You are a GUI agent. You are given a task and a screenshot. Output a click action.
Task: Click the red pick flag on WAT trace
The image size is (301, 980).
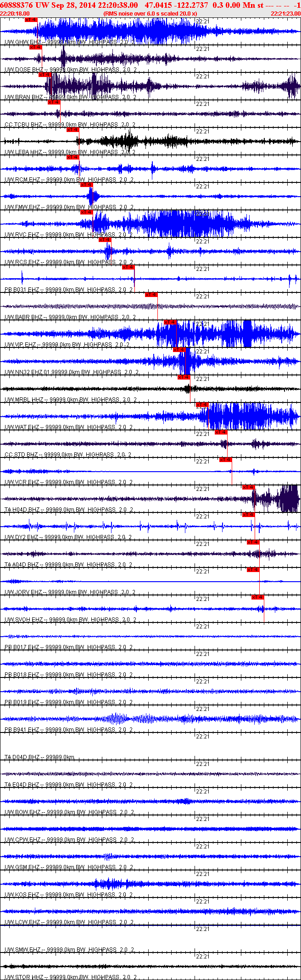click(202, 405)
